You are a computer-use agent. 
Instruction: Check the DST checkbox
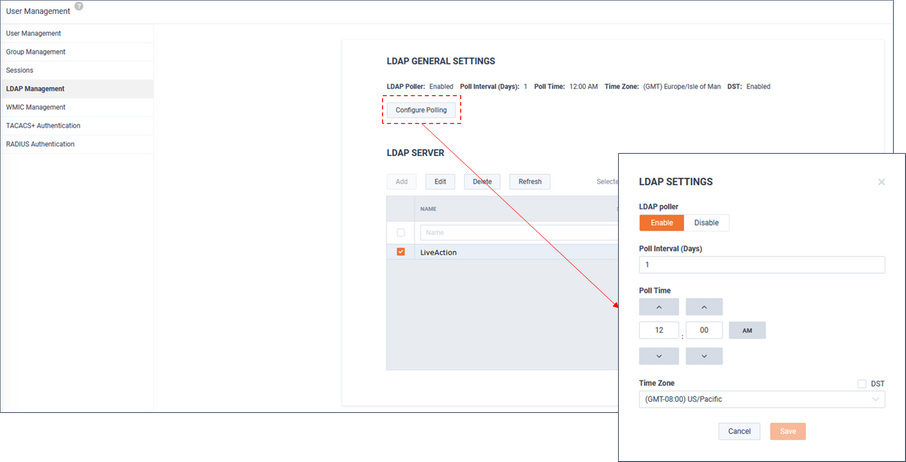[x=862, y=383]
